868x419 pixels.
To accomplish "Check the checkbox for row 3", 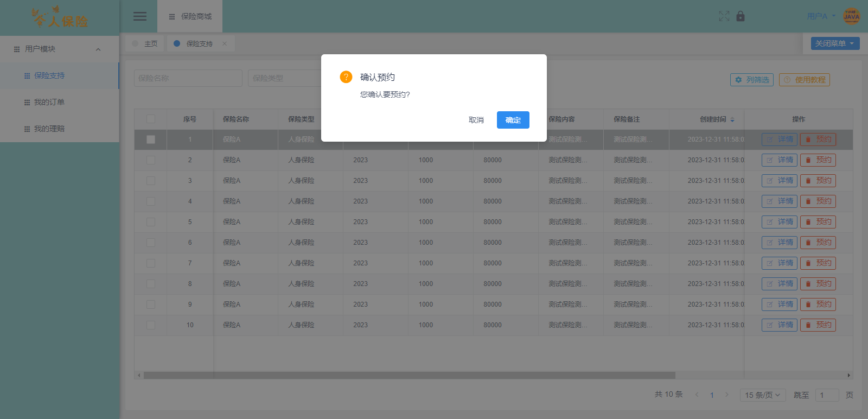I will (x=151, y=181).
